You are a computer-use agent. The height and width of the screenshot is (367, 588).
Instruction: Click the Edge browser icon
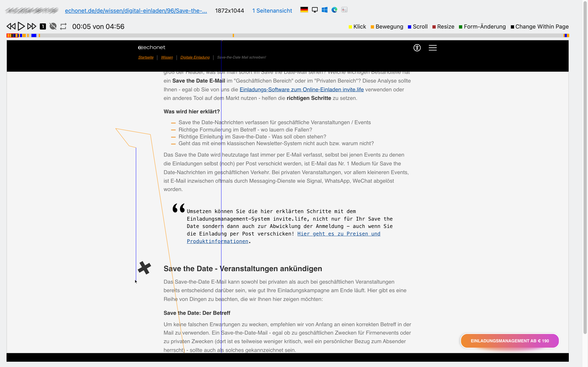334,10
